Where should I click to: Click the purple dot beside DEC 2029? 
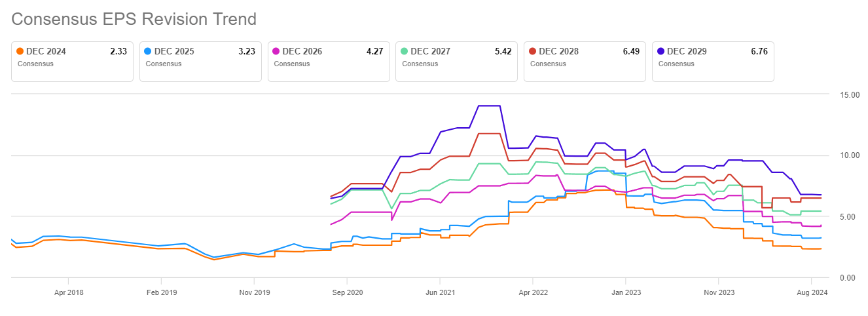[x=661, y=51]
